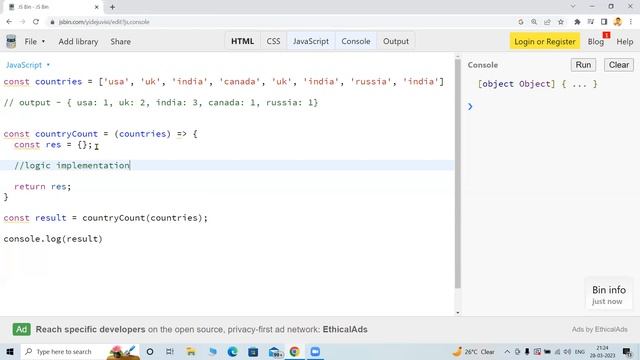Open the taskbar clock and date
Image resolution: width=640 pixels, height=360 pixels.
point(602,351)
